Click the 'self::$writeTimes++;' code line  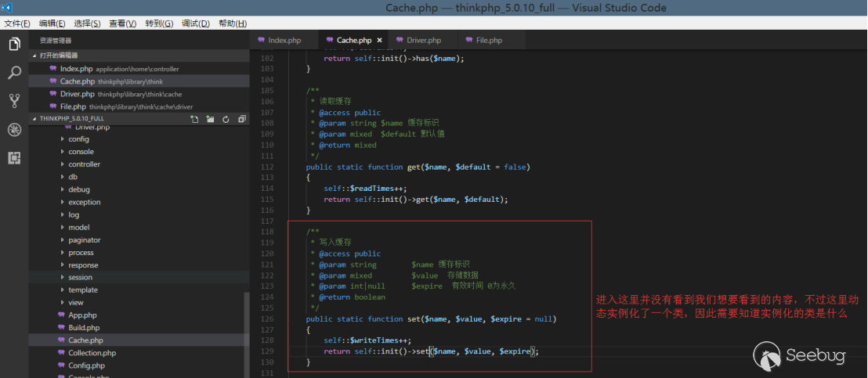point(367,340)
